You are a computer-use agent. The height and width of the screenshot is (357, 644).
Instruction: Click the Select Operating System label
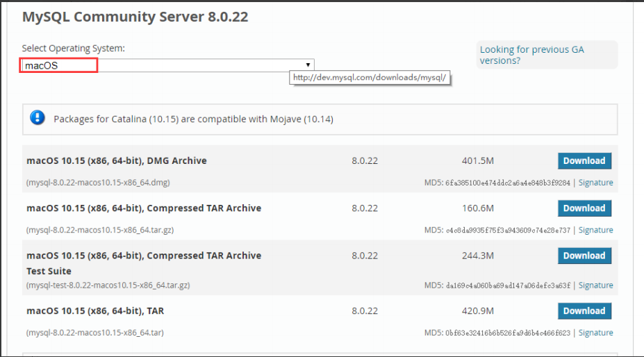[x=73, y=48]
